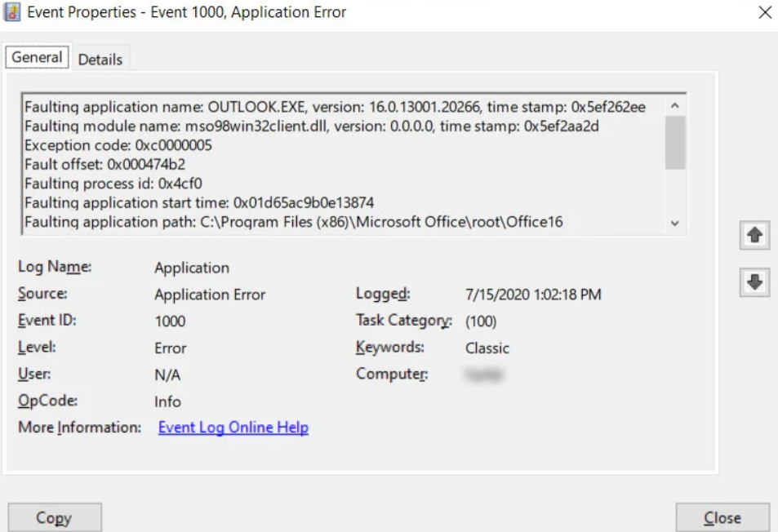778x532 pixels.
Task: Open the Event Log Online Help link
Action: 233,428
